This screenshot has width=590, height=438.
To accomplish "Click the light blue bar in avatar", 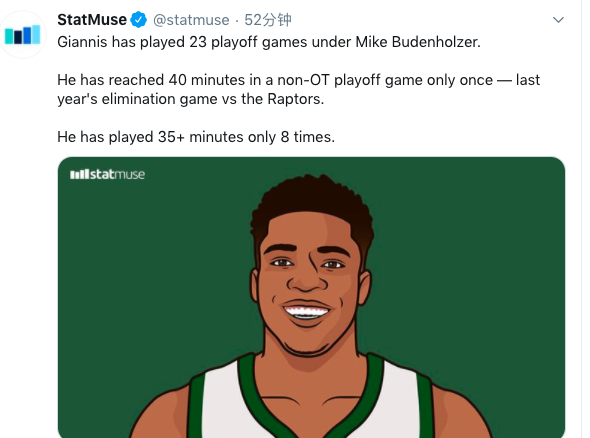I will pos(36,34).
